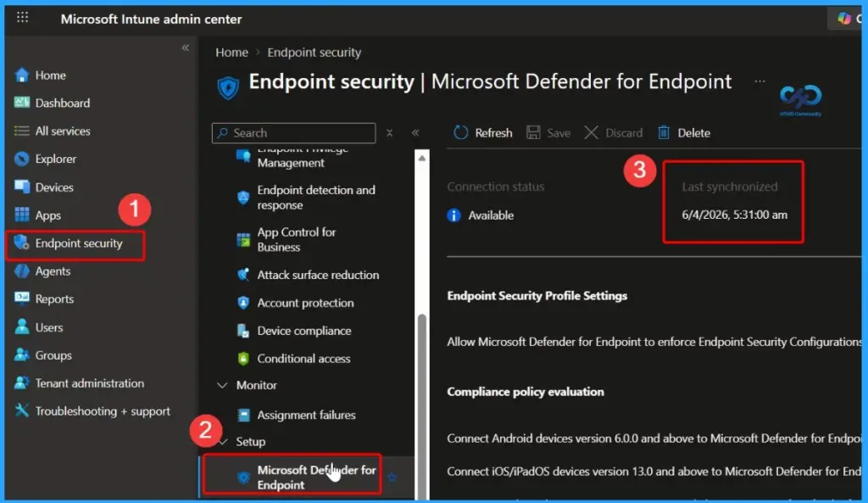
Task: Collapse the Setup section
Action: [224, 441]
